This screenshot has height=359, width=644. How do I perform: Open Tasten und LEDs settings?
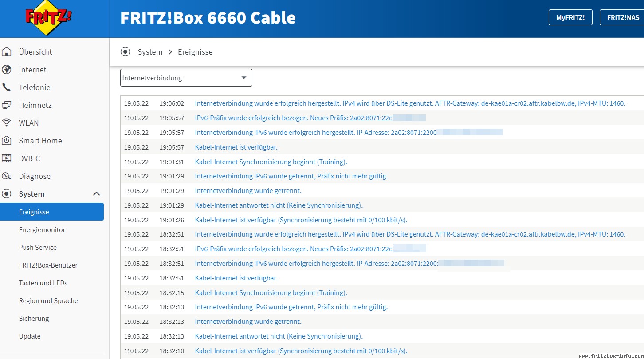pyautogui.click(x=43, y=283)
